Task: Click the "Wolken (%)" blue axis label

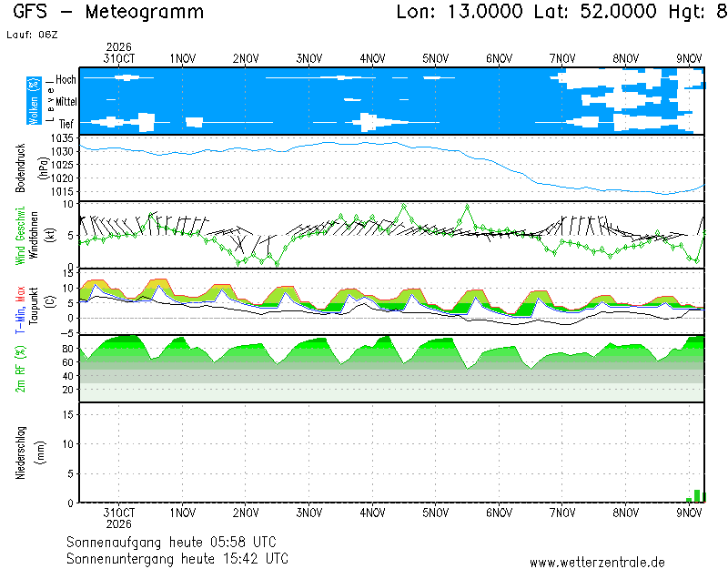Action: click(x=34, y=101)
